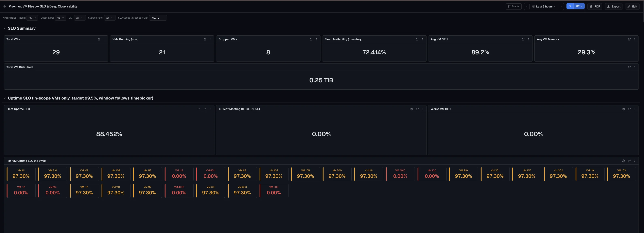Screen dimensions: 644x233
Task: Open external link icon on Per-VM Uptime SLO panel
Action: click(x=629, y=161)
